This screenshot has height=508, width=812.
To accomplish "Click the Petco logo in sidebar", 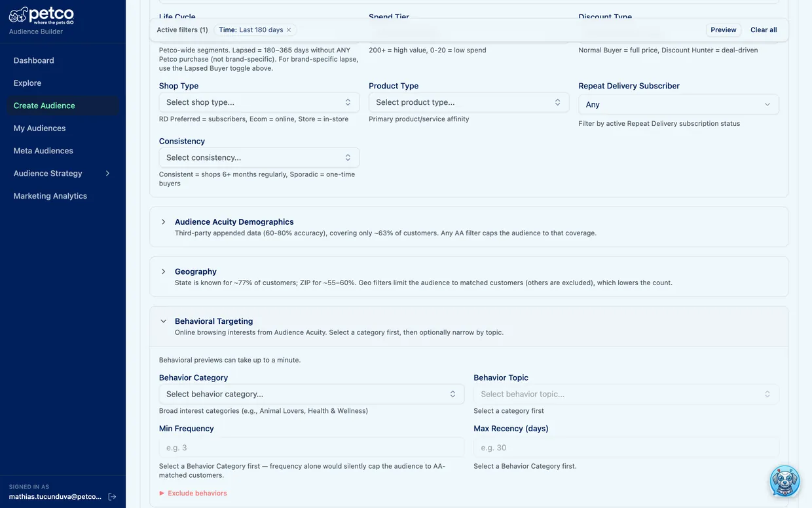I will 41,16.
